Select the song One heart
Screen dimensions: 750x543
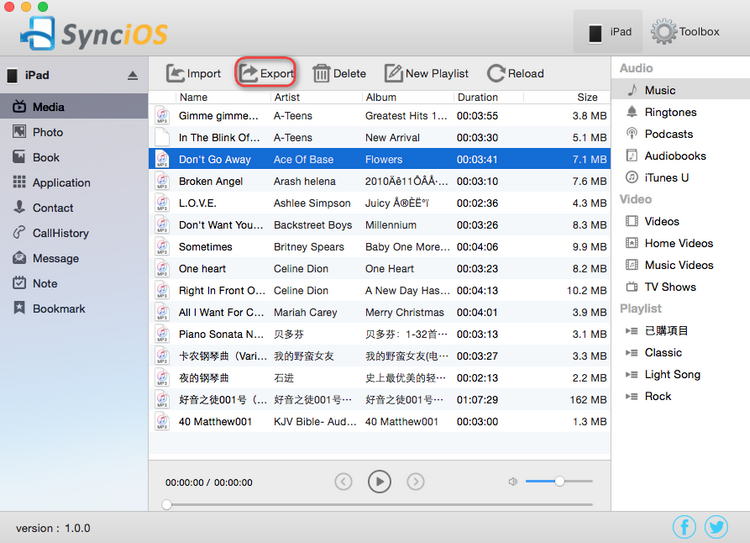pos(379,269)
